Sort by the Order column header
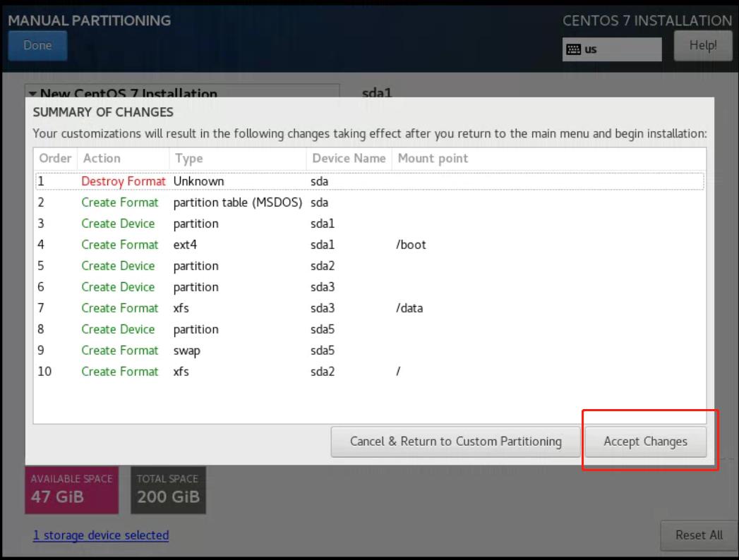The width and height of the screenshot is (739, 560). [55, 159]
